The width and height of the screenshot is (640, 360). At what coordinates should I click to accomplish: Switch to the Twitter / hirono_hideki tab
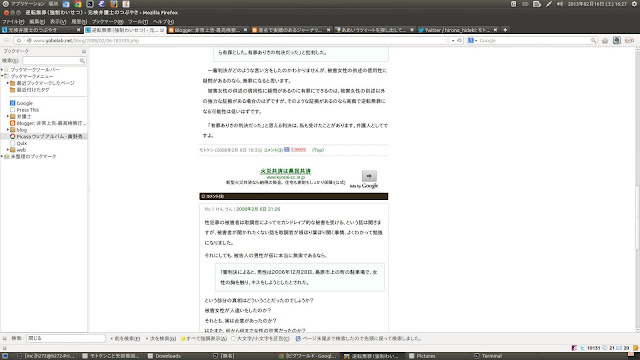click(x=458, y=30)
